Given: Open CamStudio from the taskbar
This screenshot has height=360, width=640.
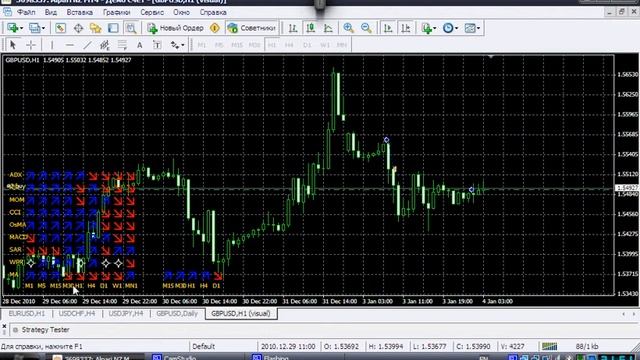Looking at the screenshot, I should coord(174,358).
